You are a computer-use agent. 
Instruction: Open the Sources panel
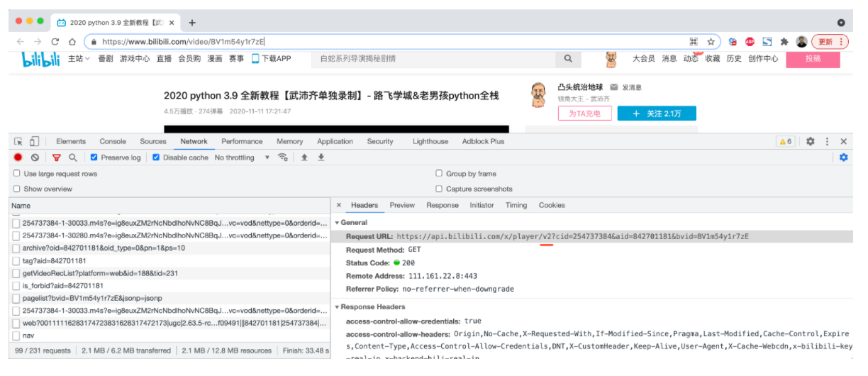tap(153, 141)
